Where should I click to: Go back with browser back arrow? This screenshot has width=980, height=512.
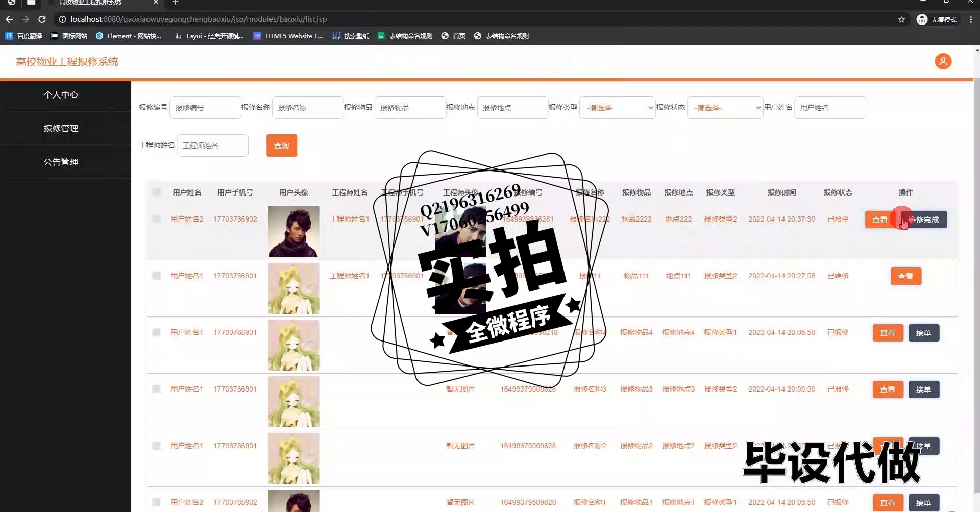pyautogui.click(x=9, y=19)
